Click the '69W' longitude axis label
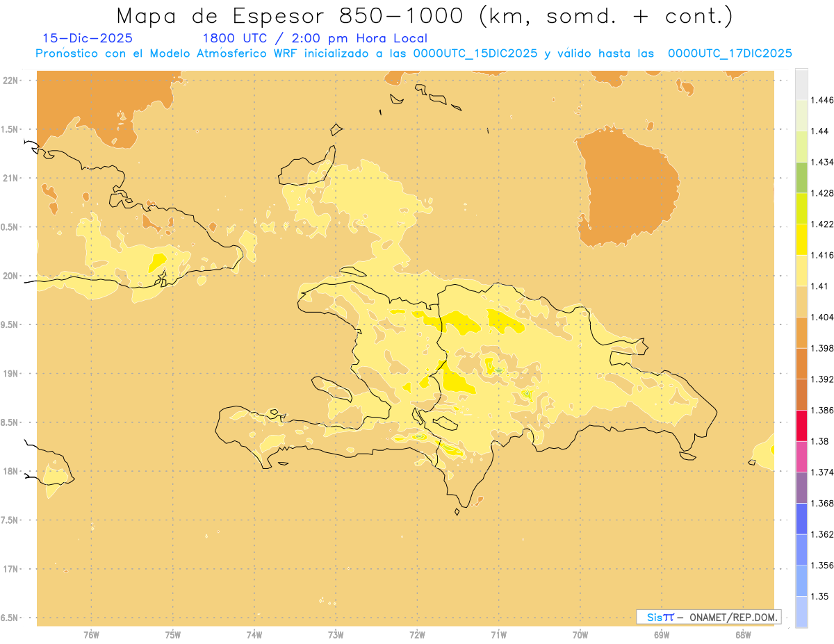Viewport: 834px width, 644px height. [661, 635]
